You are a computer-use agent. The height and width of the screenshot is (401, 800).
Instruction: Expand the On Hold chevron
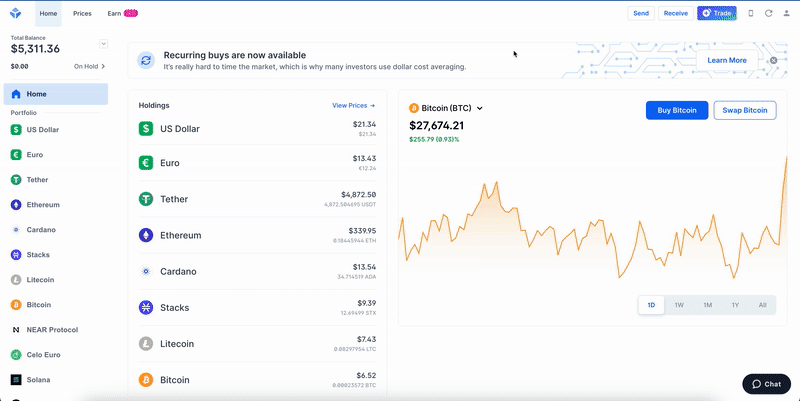pyautogui.click(x=103, y=66)
